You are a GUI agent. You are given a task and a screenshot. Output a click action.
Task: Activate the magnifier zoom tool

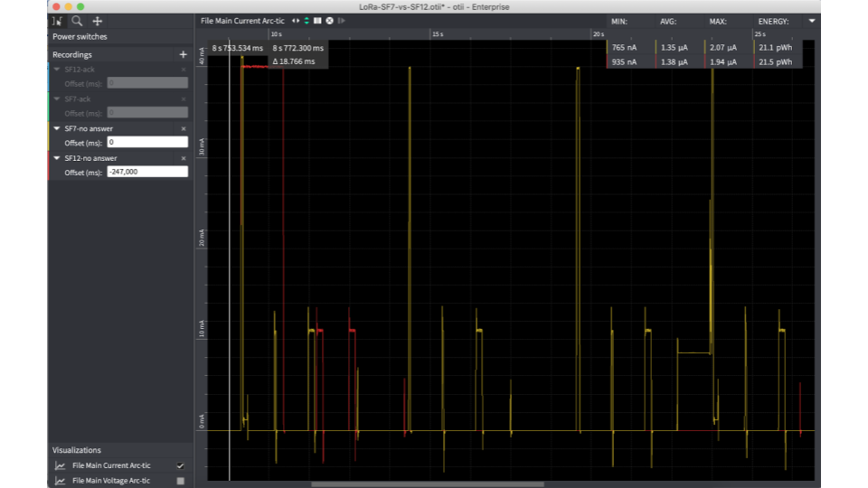click(77, 21)
